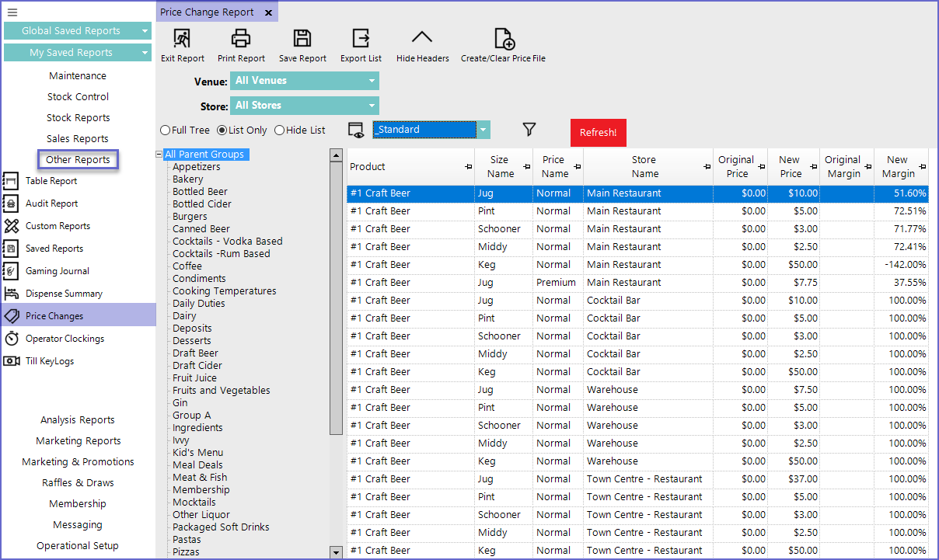Screen dimensions: 939x560
Task: Select the Price Change Report tab
Action: coord(208,12)
